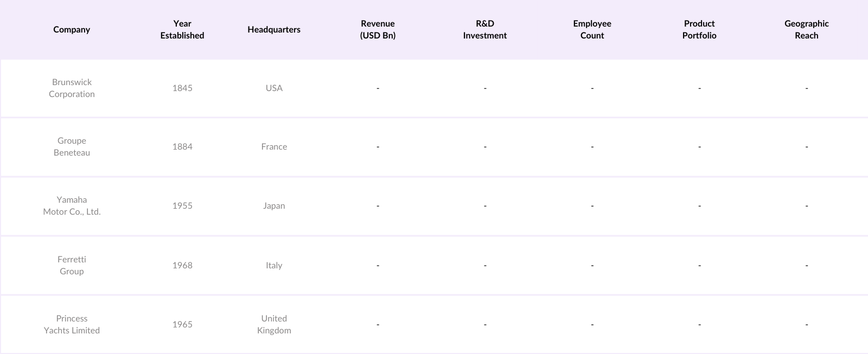Click the Italy headquarters cell
The image size is (868, 354).
[x=274, y=265]
